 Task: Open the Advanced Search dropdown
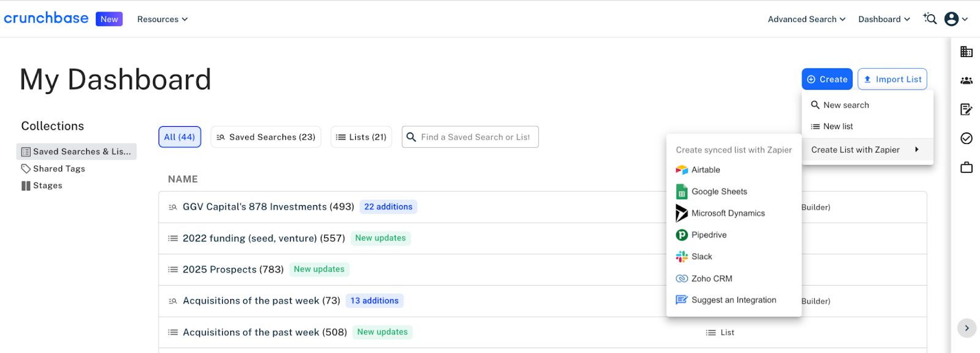807,19
